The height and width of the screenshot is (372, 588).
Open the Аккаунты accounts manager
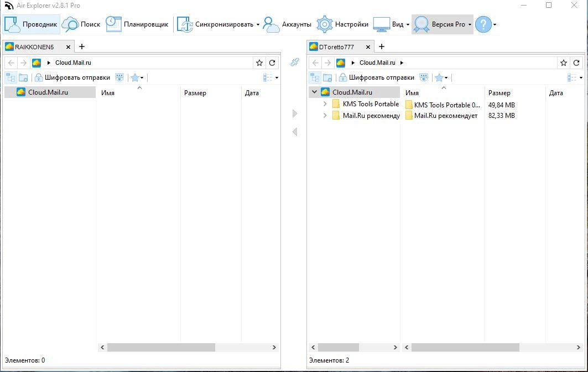(287, 24)
